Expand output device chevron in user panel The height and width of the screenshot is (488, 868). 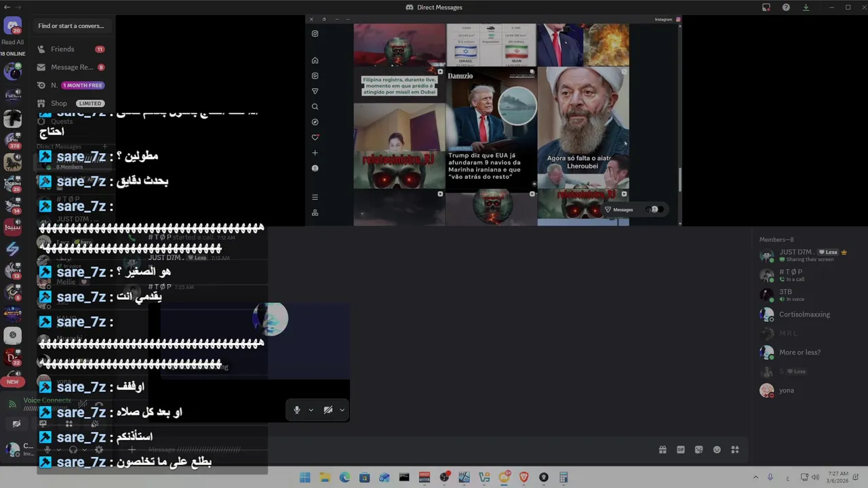pos(85,449)
